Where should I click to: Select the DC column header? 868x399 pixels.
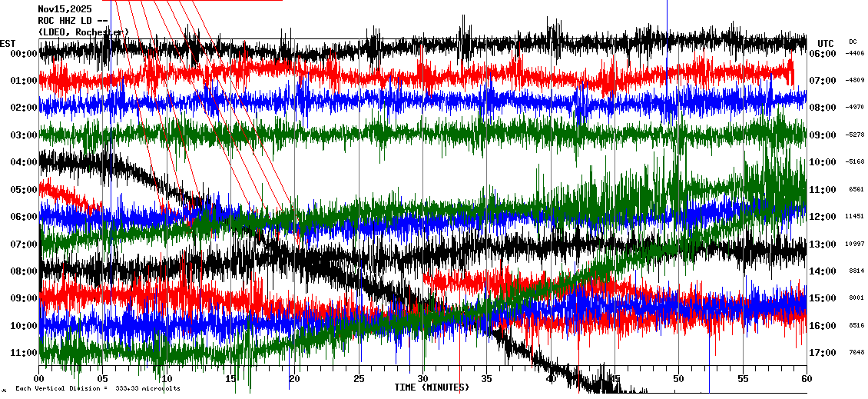click(853, 42)
